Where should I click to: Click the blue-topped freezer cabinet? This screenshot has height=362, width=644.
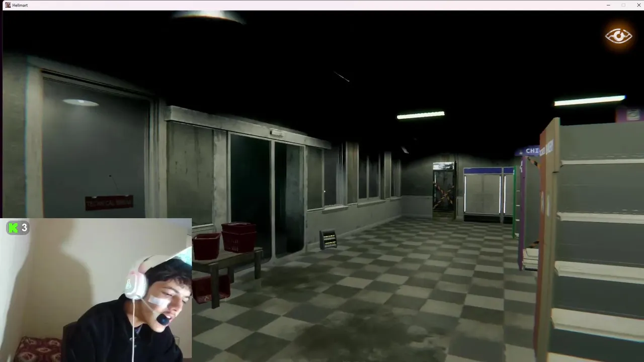[483, 195]
